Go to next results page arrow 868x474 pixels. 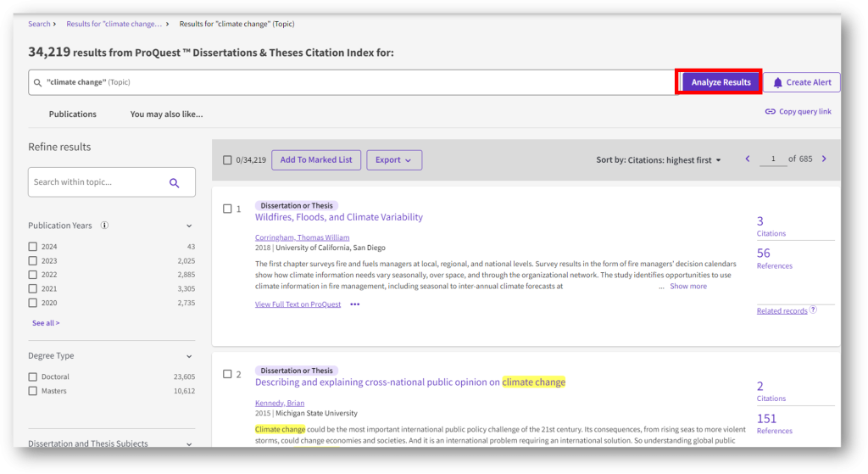[x=824, y=159]
